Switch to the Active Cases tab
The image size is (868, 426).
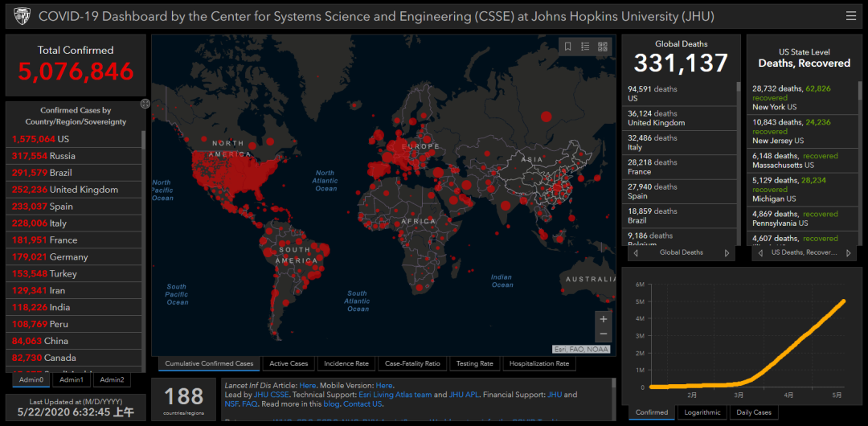pos(289,364)
